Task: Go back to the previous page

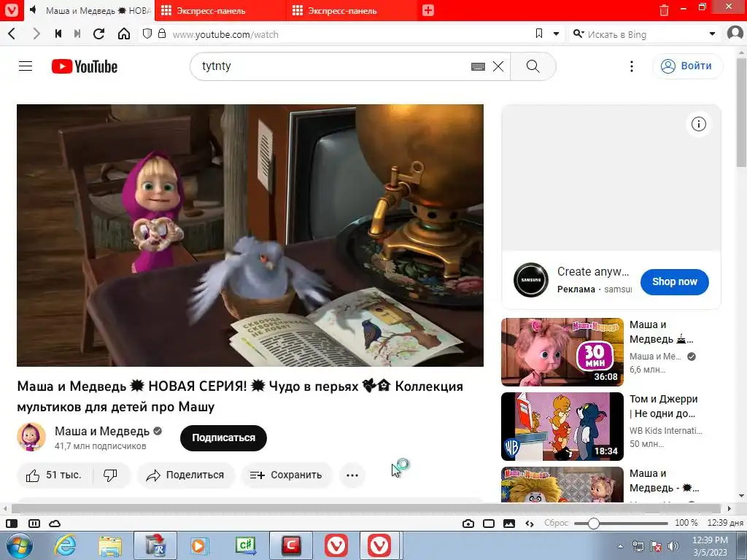Action: coord(12,34)
